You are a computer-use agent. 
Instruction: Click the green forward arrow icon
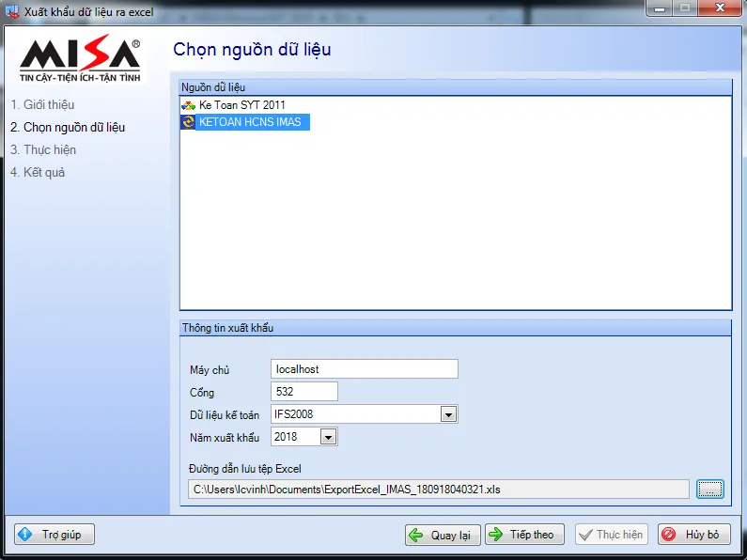point(496,535)
